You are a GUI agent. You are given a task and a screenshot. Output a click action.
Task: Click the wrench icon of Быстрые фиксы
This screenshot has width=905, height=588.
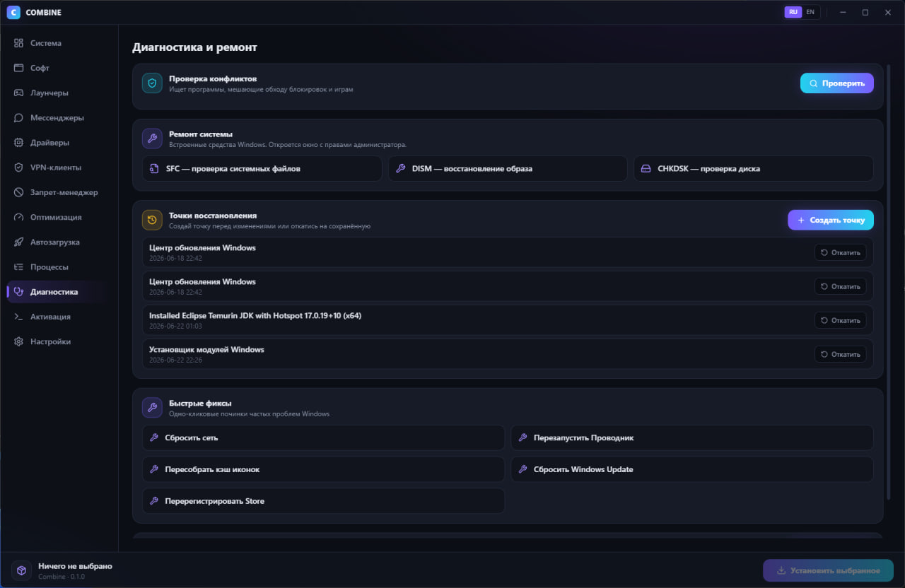[152, 408]
